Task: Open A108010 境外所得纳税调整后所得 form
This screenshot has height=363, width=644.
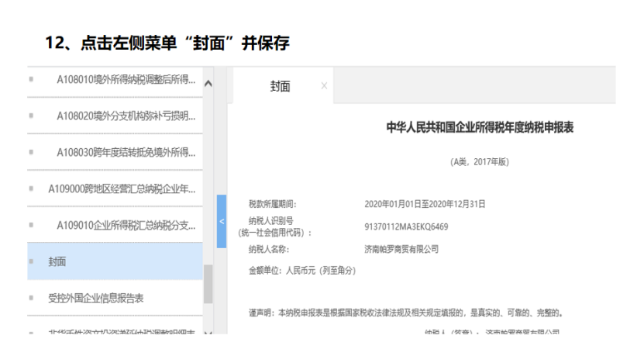Action: pos(126,79)
